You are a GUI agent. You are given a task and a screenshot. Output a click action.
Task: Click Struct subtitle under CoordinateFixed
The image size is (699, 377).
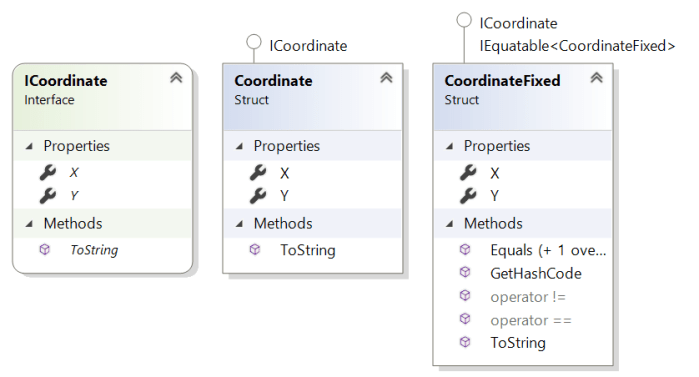[461, 100]
